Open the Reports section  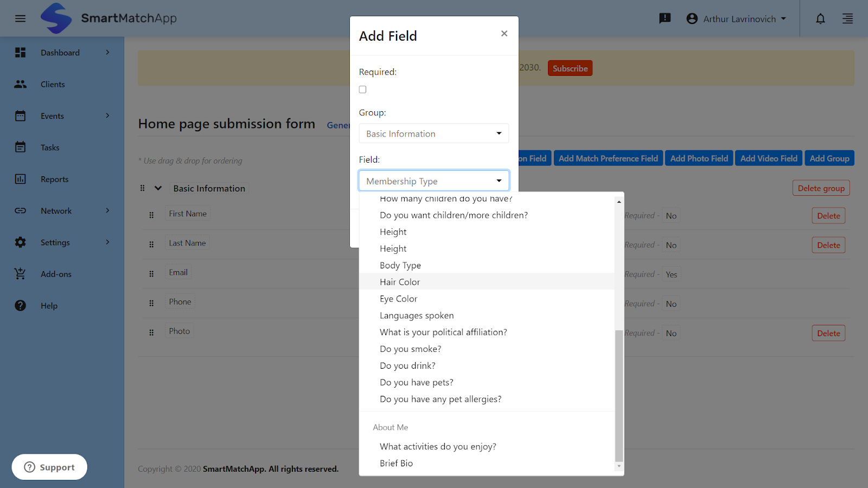[54, 179]
